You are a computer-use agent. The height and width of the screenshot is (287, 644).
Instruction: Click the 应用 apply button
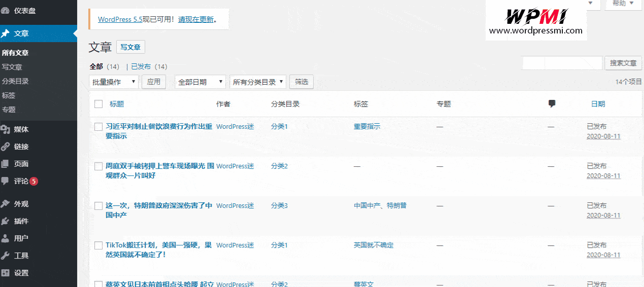pos(154,82)
